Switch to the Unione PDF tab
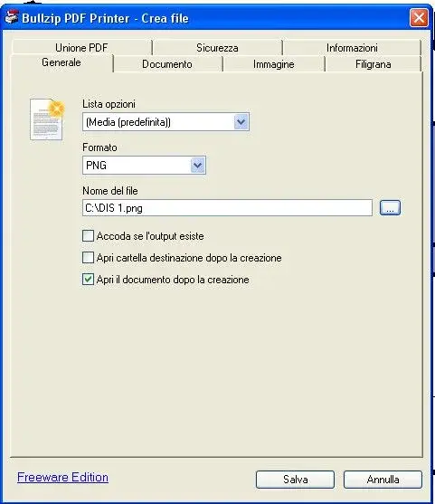 [81, 48]
